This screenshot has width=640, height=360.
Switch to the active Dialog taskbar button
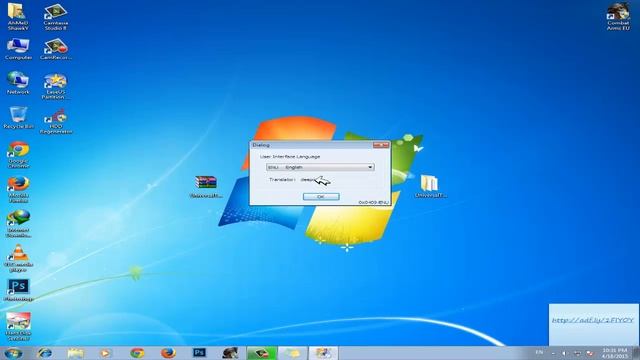click(323, 353)
